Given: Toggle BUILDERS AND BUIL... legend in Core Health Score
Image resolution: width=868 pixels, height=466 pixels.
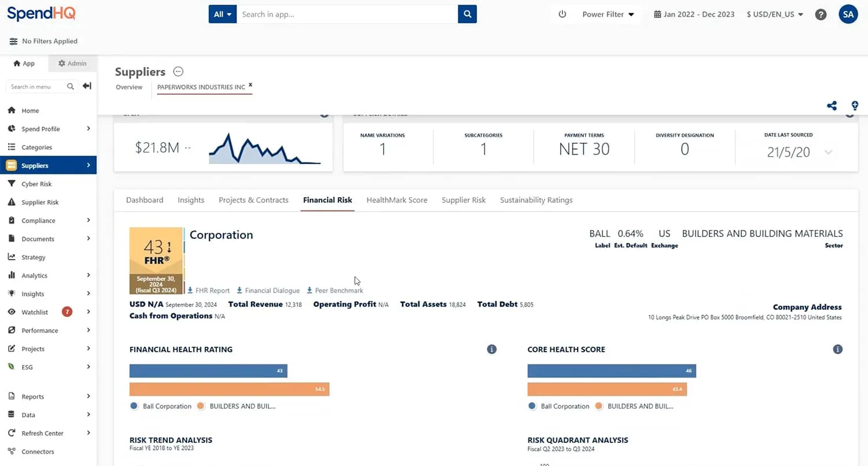Looking at the screenshot, I should pyautogui.click(x=634, y=406).
